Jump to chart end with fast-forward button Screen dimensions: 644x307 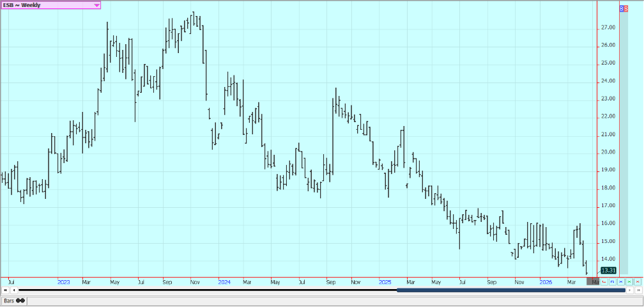click(x=638, y=290)
